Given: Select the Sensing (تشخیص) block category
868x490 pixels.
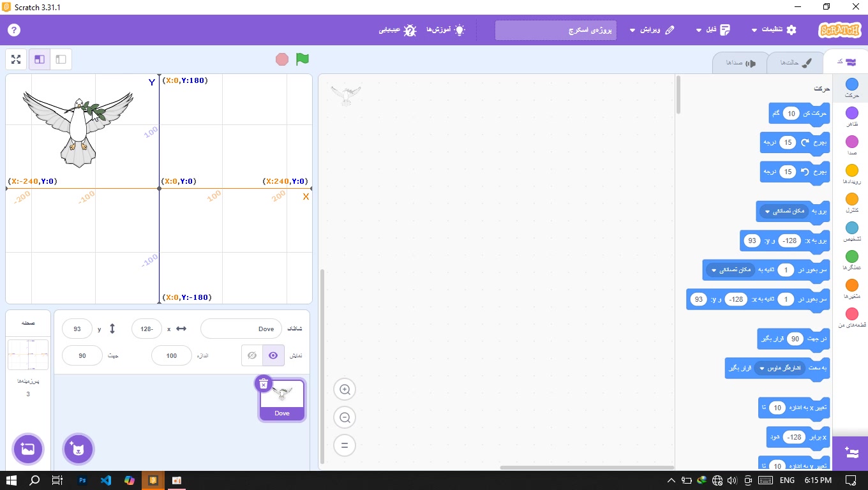Looking at the screenshot, I should 851,232.
